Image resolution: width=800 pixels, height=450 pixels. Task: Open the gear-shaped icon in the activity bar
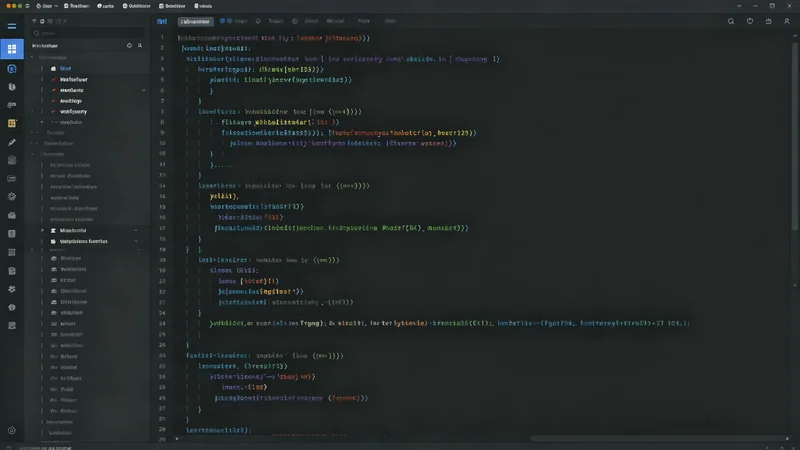(12, 196)
